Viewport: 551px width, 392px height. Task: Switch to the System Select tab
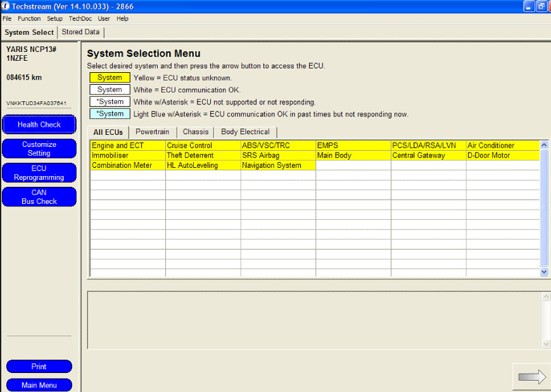(29, 32)
